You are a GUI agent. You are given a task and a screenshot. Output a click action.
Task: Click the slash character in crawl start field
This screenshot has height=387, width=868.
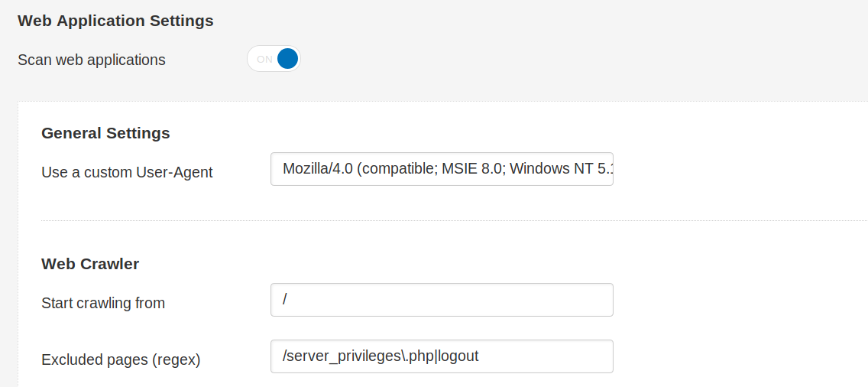click(285, 299)
